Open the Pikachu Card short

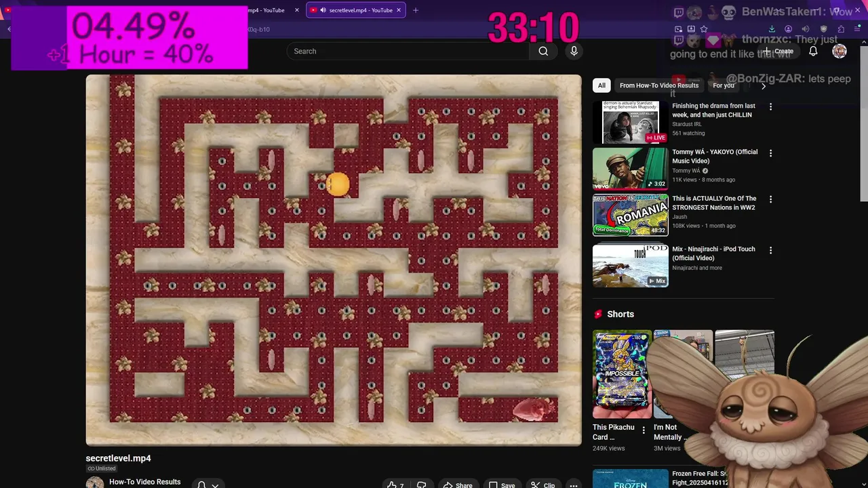[622, 374]
